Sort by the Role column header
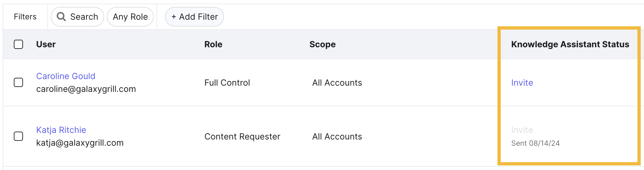This screenshot has height=170, width=644. (x=213, y=44)
